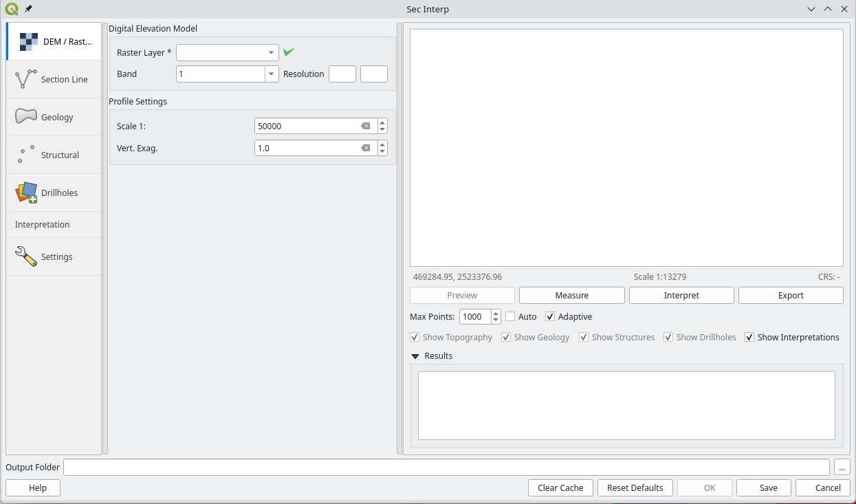
Task: Click the chevron at top right of title bar
Action: pyautogui.click(x=811, y=9)
